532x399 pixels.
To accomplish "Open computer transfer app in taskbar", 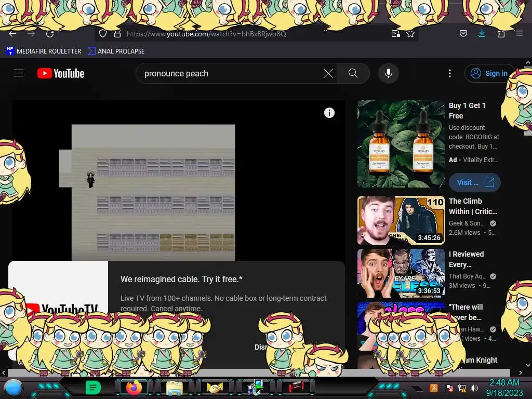I will click(256, 388).
